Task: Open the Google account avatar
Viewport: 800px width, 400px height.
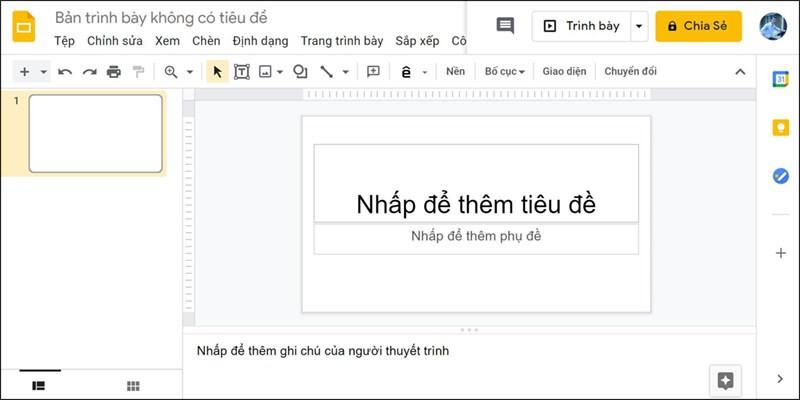Action: pyautogui.click(x=773, y=26)
